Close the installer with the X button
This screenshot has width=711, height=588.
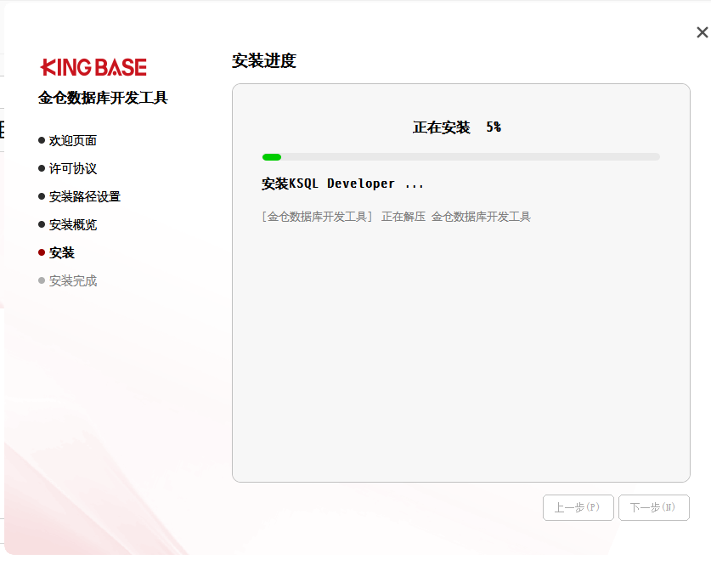[x=702, y=33]
